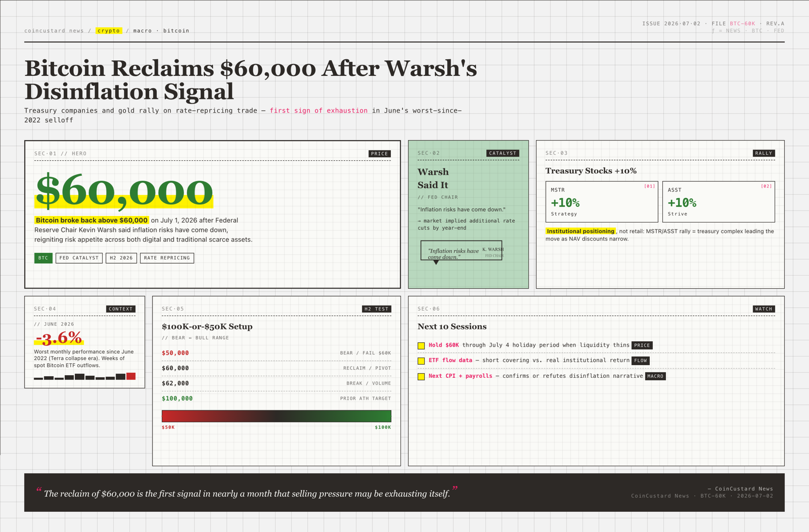Image resolution: width=809 pixels, height=532 pixels.
Task: Click the MACRO tag on CPI row
Action: pos(655,376)
